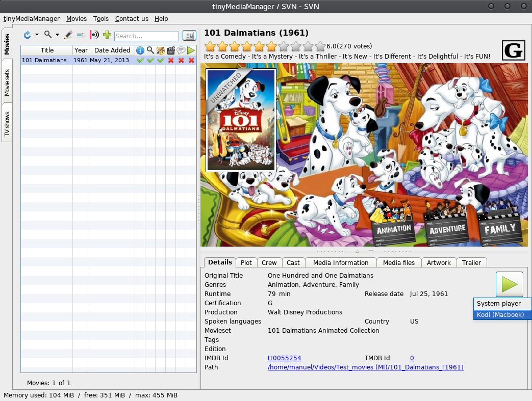
Task: Toggle the extended filter panel button
Action: (189, 36)
